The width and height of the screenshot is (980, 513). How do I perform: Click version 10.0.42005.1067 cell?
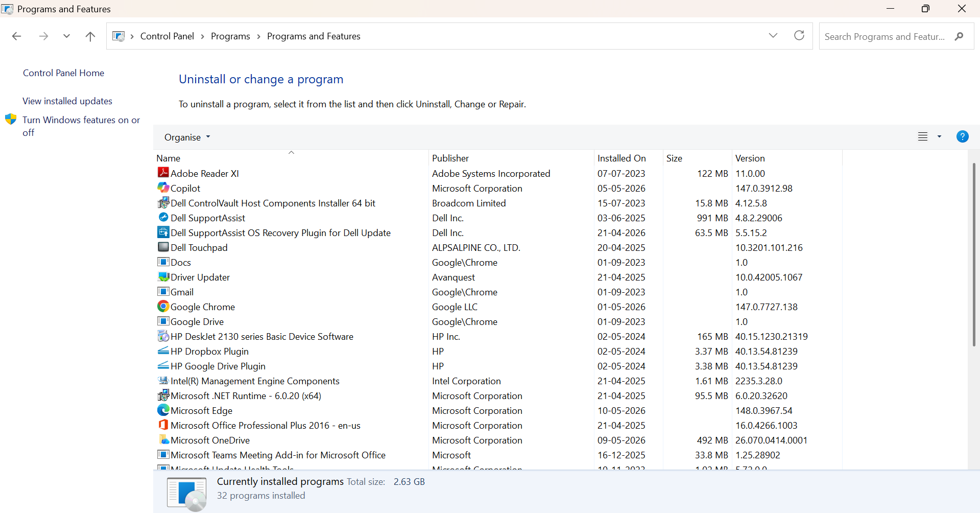[769, 277]
